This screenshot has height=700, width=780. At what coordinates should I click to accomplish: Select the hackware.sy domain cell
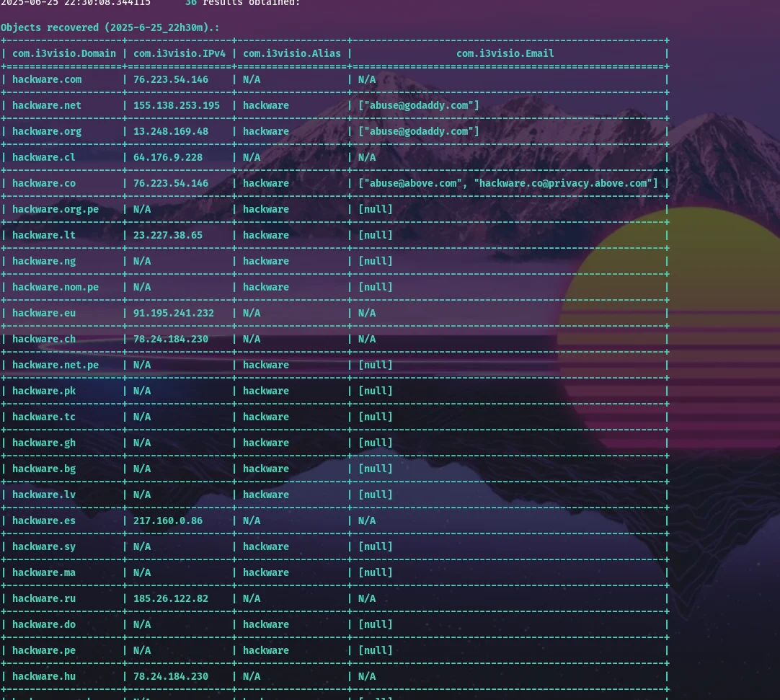[44, 546]
